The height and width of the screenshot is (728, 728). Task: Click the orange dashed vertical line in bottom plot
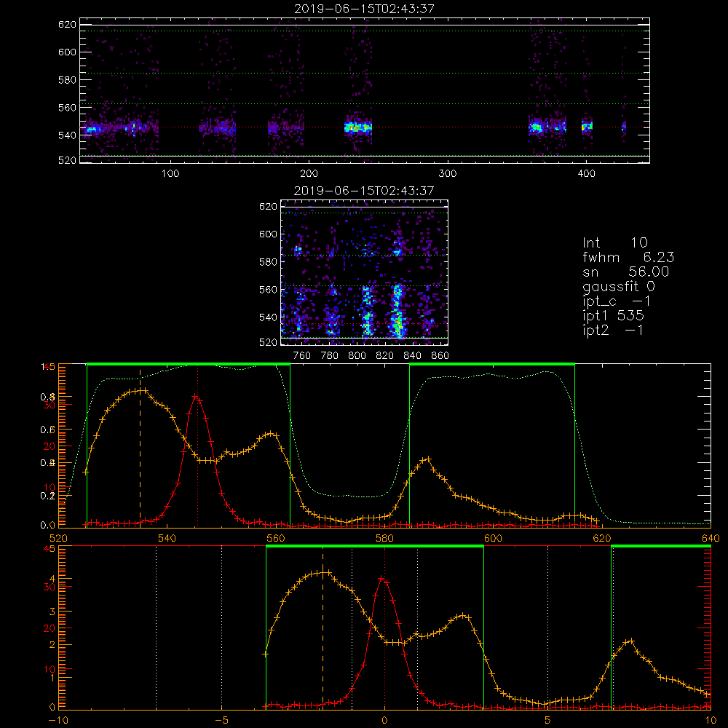tap(323, 629)
